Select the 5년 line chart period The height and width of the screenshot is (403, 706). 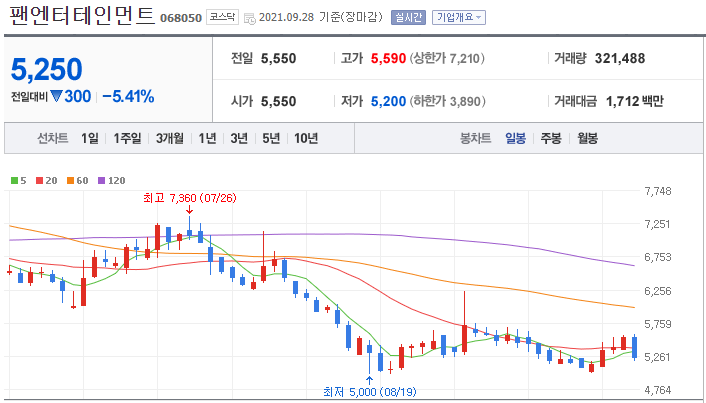271,138
